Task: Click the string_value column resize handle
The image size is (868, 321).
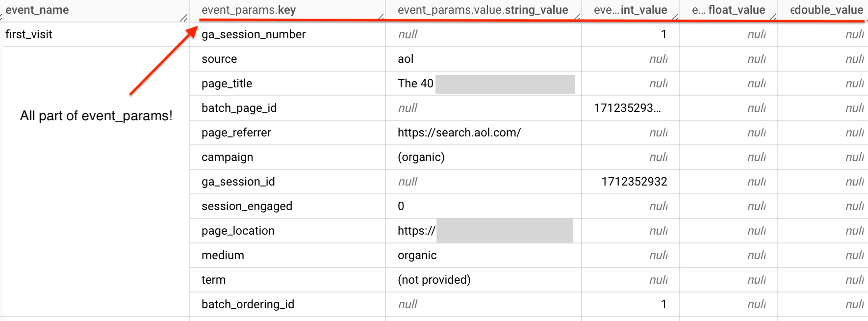Action: (577, 17)
